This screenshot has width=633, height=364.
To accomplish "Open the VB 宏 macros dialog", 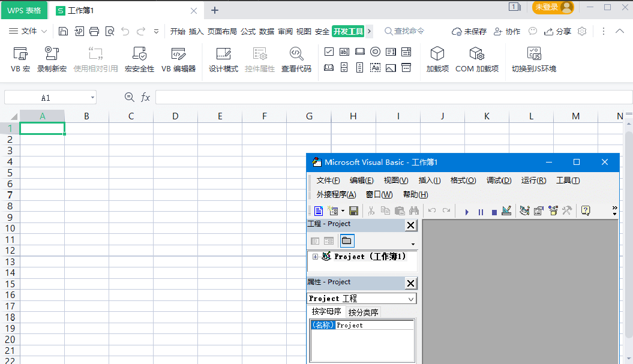I will click(20, 59).
